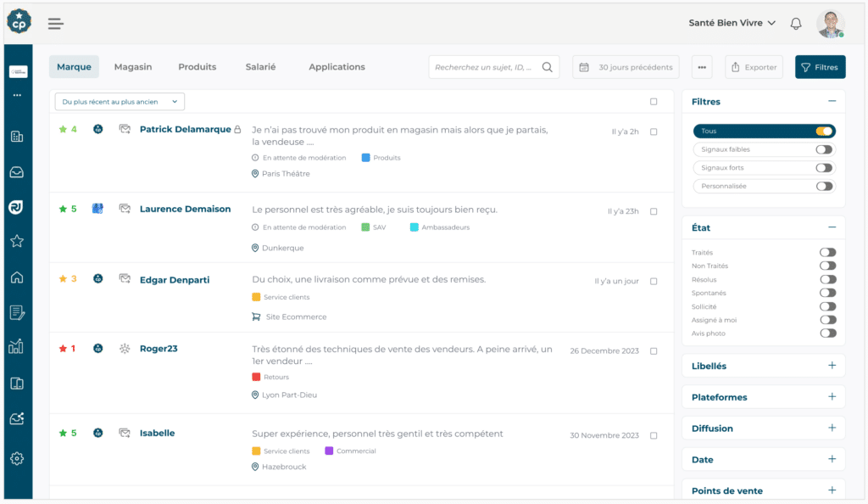The image size is (868, 504).
Task: Turn on the Non Traités state toggle
Action: pyautogui.click(x=828, y=265)
